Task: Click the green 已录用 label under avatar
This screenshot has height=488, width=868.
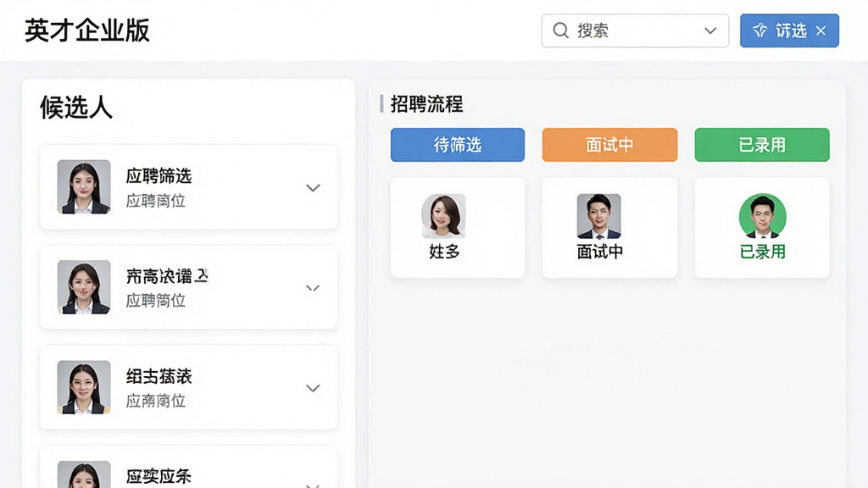Action: pyautogui.click(x=762, y=252)
